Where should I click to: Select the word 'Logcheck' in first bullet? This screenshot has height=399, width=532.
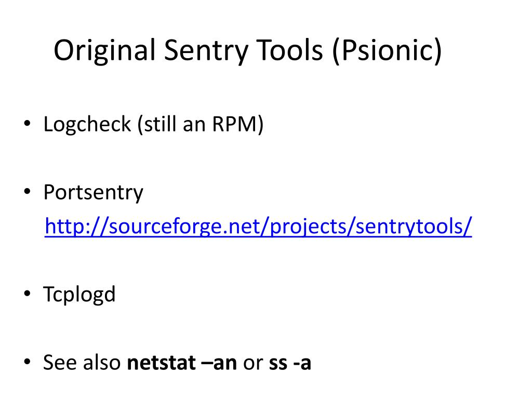(x=87, y=125)
